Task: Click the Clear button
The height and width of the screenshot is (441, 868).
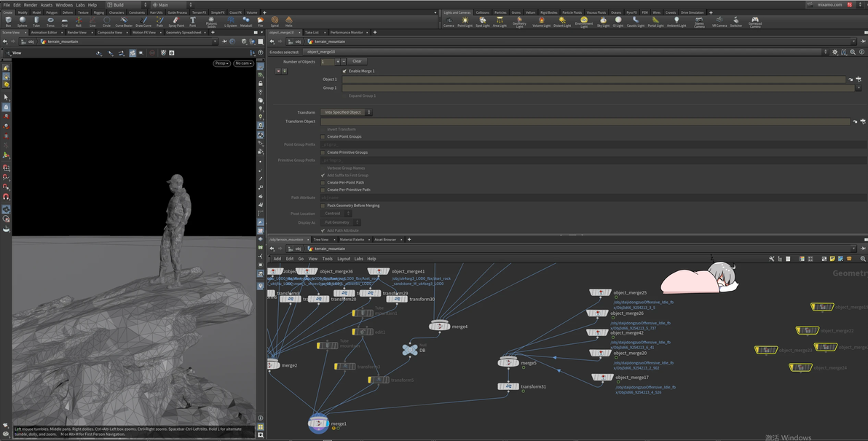Action: [x=357, y=61]
